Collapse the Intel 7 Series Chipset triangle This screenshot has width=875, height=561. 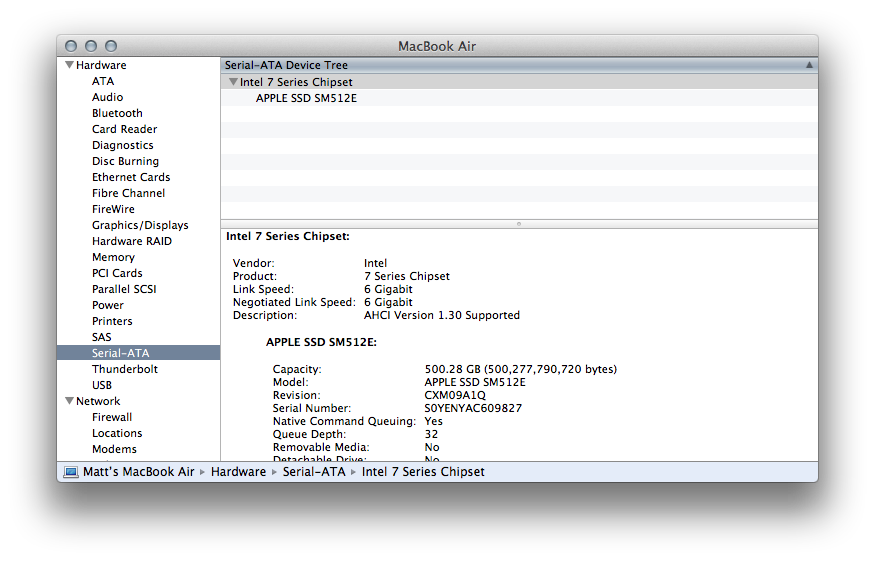pyautogui.click(x=233, y=81)
